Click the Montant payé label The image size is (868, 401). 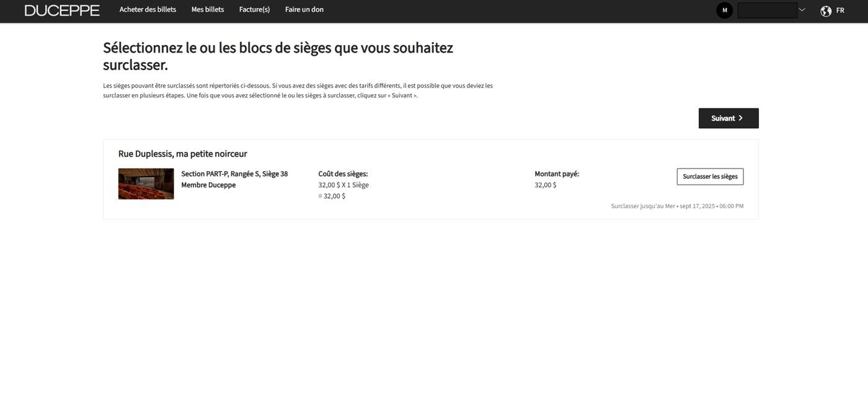(x=556, y=174)
